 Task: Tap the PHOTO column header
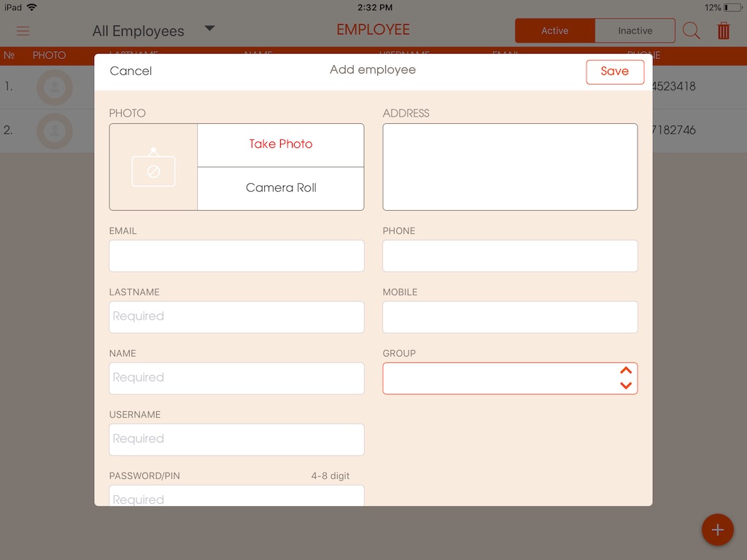pos(49,55)
